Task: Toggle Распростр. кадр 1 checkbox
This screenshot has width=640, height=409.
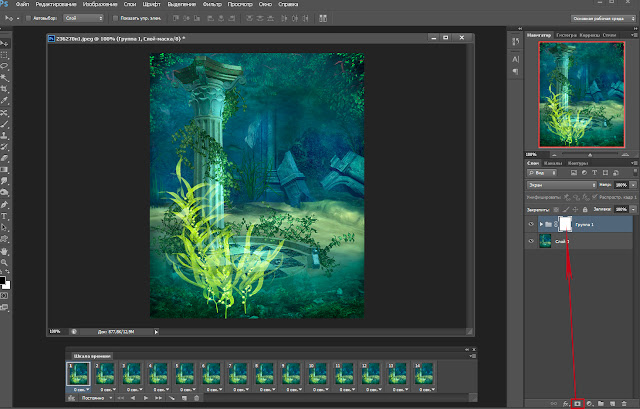Action: (595, 197)
